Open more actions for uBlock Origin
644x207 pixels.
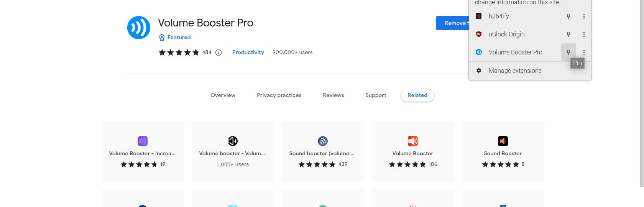tap(584, 34)
